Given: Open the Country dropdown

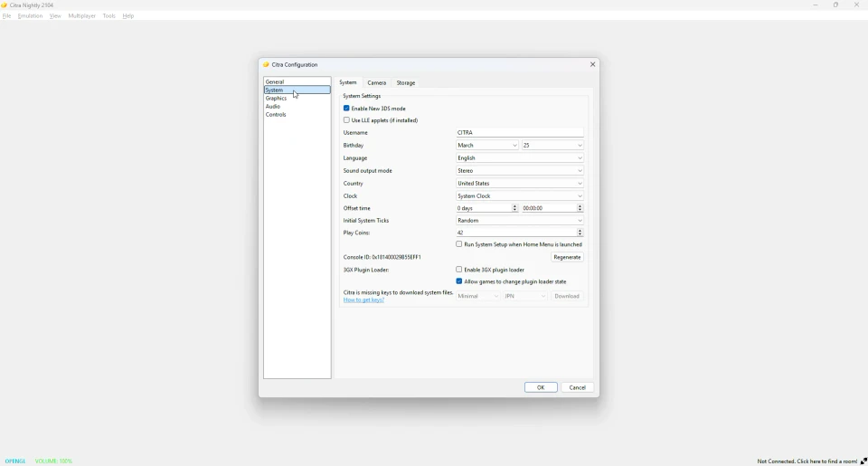Looking at the screenshot, I should tap(519, 184).
